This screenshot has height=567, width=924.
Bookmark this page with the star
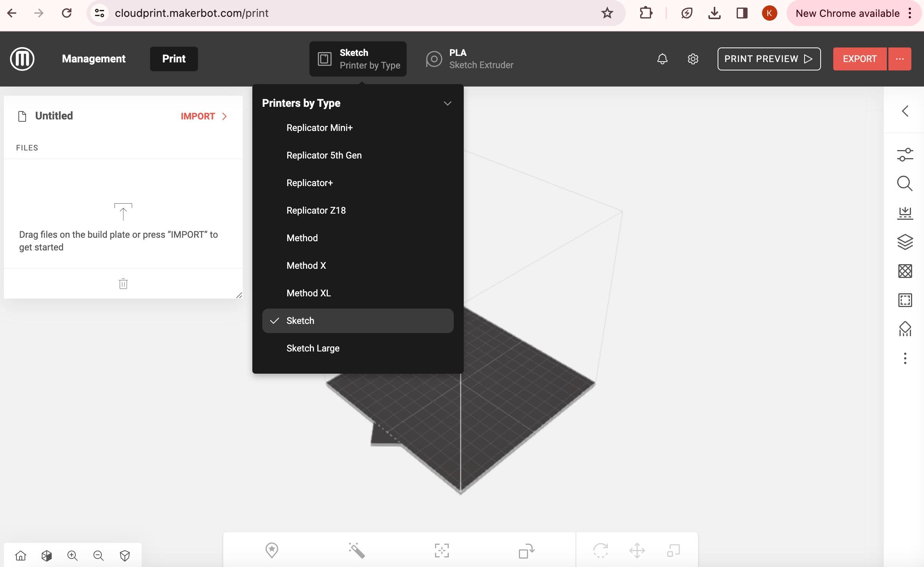607,13
